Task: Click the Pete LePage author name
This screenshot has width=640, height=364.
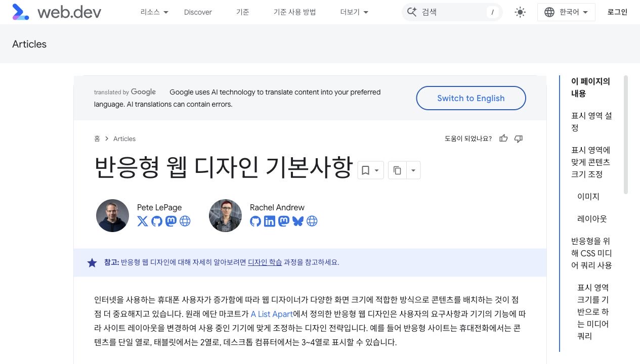Action: [159, 207]
